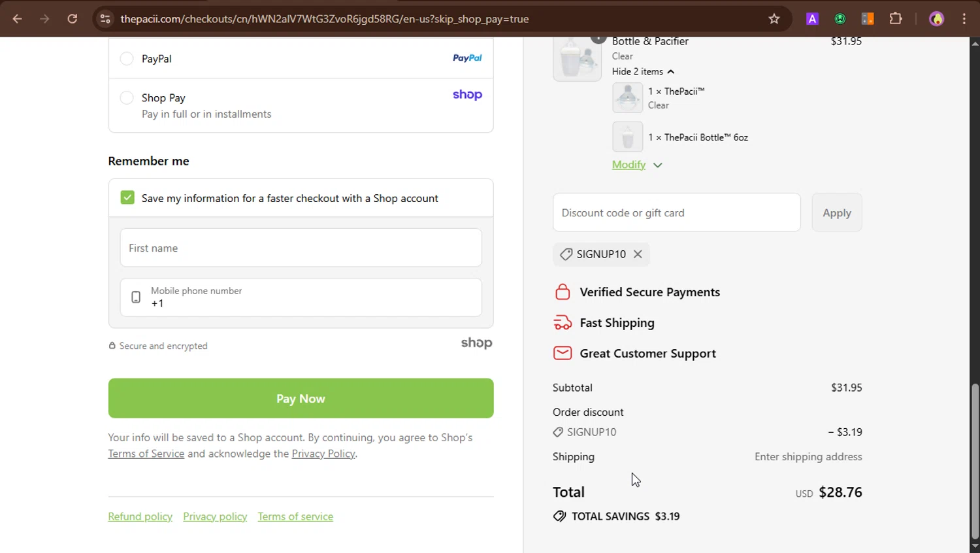Click the Remember me heading
Image resolution: width=980 pixels, height=553 pixels.
(x=149, y=161)
